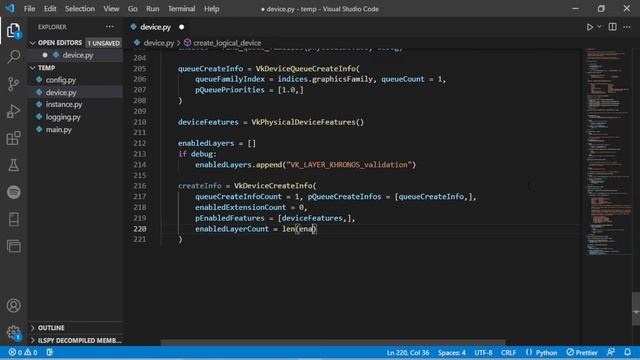Change end of line sequence CRLF
The height and width of the screenshot is (360, 640).
tap(509, 352)
